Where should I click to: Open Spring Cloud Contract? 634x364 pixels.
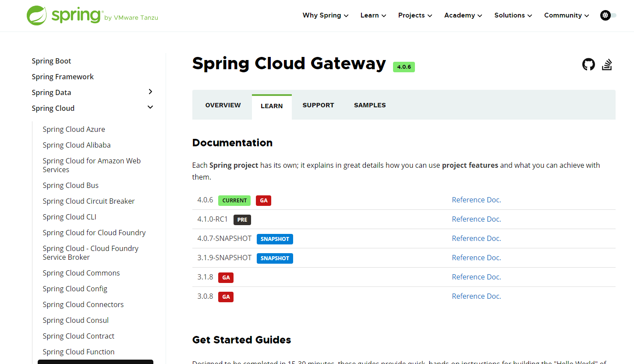(x=78, y=336)
